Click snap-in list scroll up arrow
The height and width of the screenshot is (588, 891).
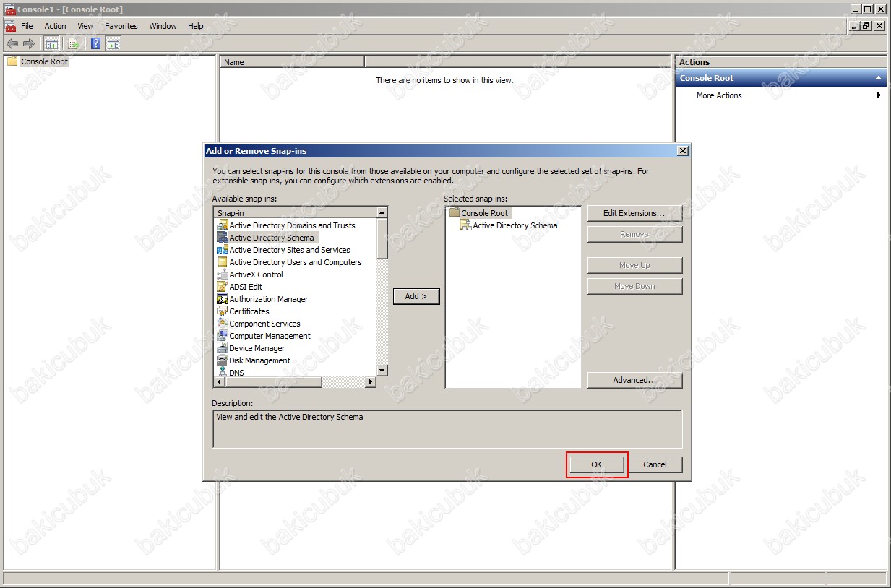pyautogui.click(x=382, y=212)
